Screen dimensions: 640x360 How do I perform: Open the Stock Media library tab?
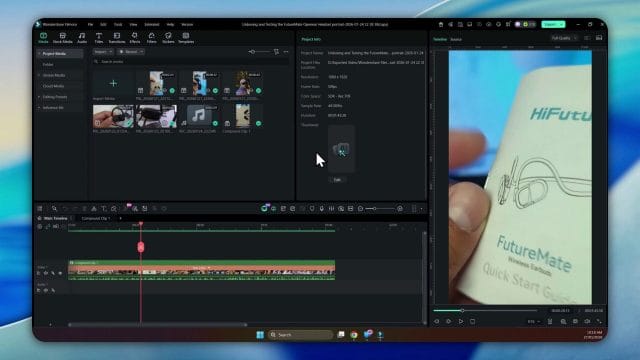pyautogui.click(x=62, y=38)
